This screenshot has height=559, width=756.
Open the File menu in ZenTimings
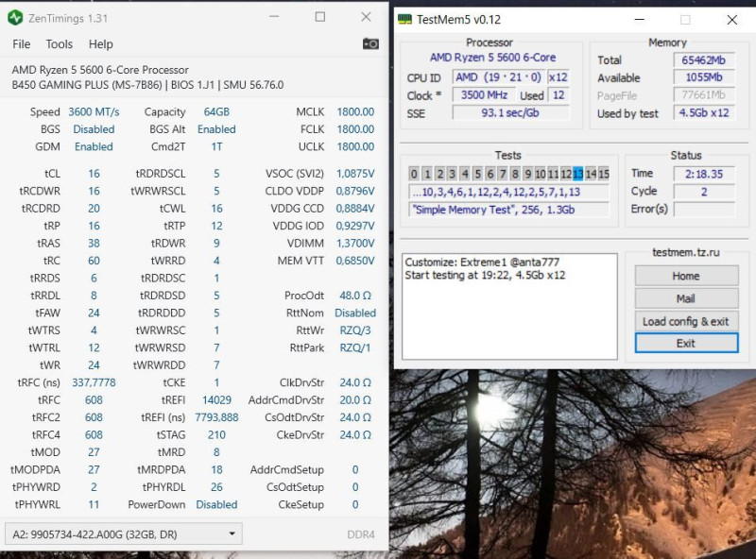(x=21, y=44)
